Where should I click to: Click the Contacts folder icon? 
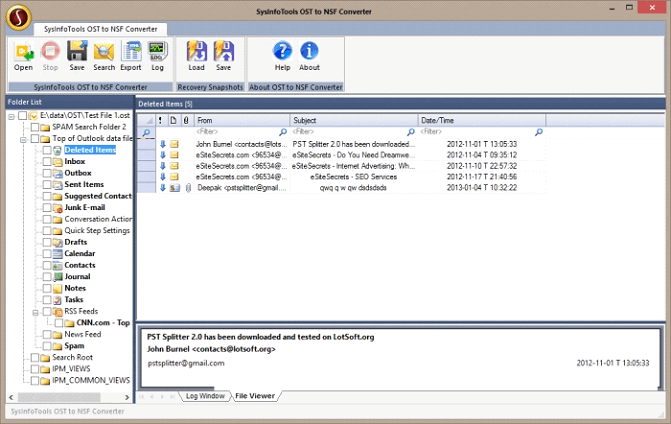click(58, 265)
